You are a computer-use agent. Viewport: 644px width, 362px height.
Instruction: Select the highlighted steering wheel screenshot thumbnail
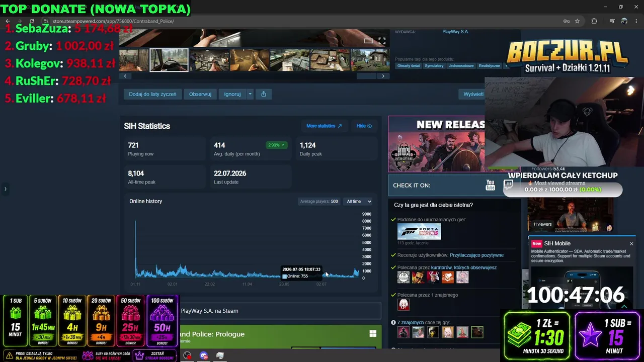(x=169, y=60)
